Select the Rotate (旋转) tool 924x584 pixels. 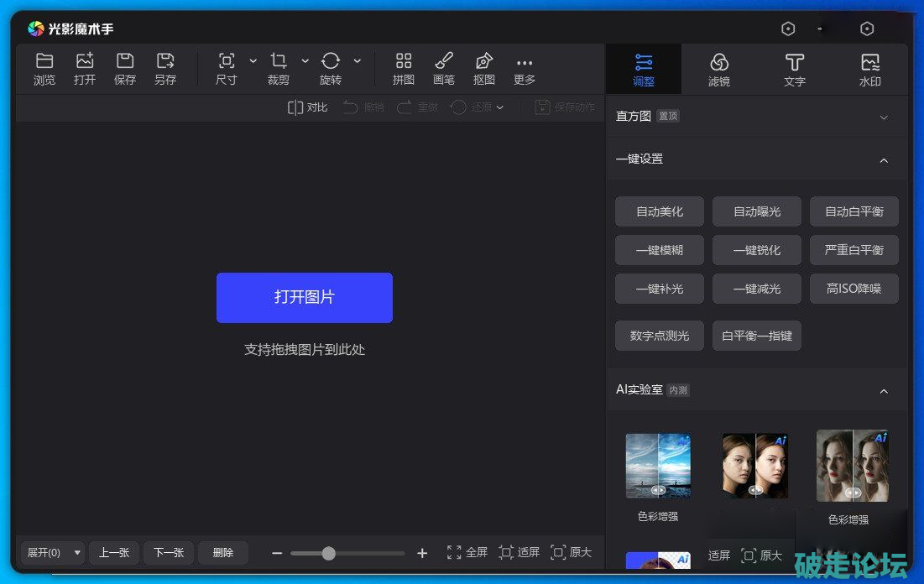click(331, 61)
